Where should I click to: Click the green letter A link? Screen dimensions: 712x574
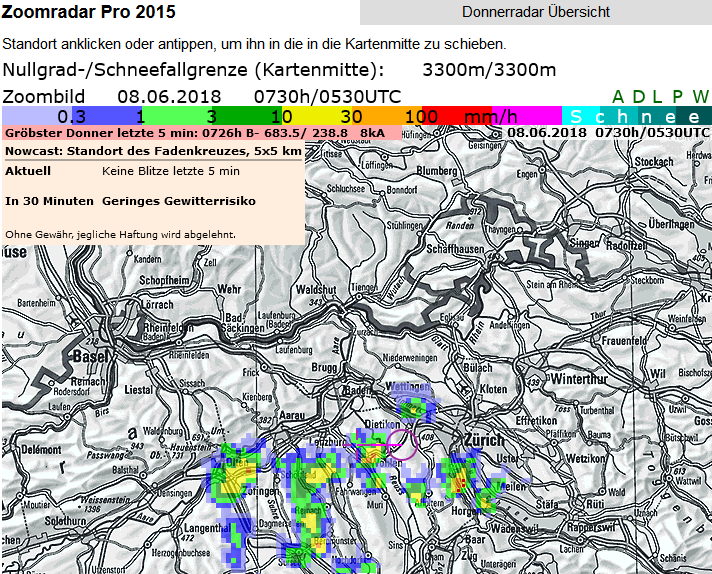click(x=618, y=97)
